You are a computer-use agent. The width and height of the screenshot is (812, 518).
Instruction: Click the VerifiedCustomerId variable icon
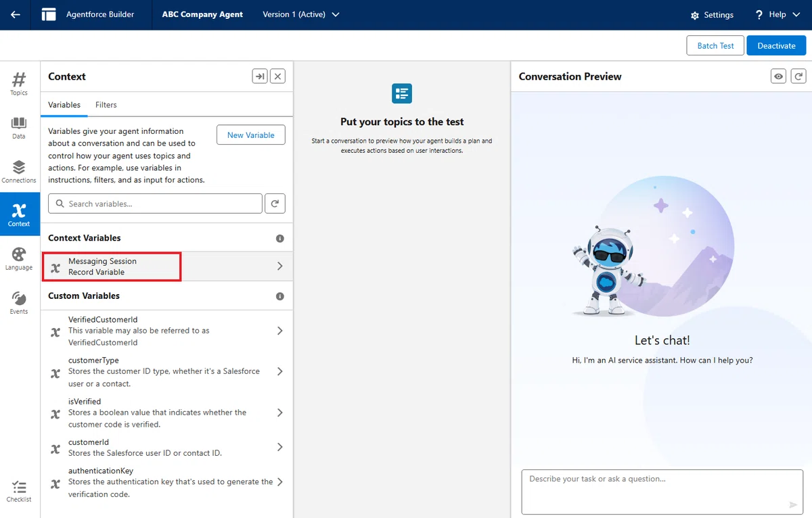pos(55,332)
